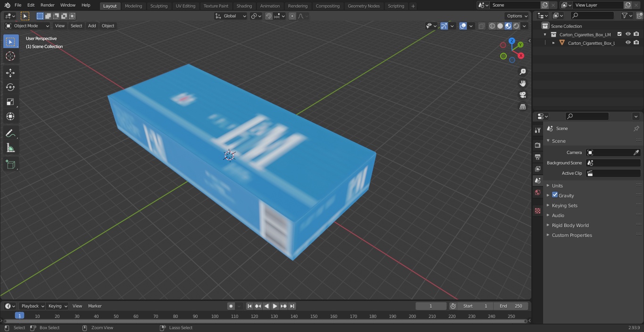The width and height of the screenshot is (644, 332).
Task: Open the outliner filter dropdown
Action: [627, 16]
